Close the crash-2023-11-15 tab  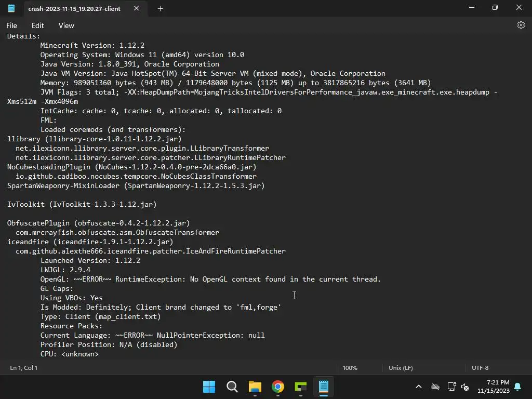[x=137, y=8]
